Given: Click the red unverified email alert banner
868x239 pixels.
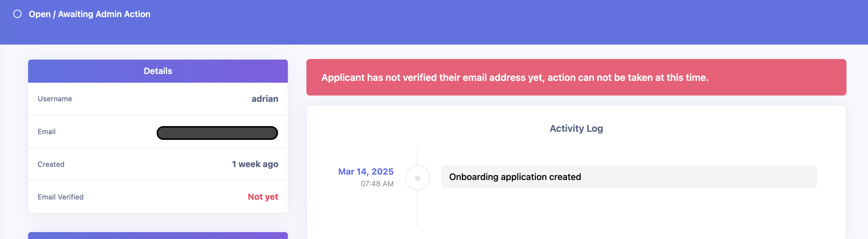Looking at the screenshot, I should point(576,77).
